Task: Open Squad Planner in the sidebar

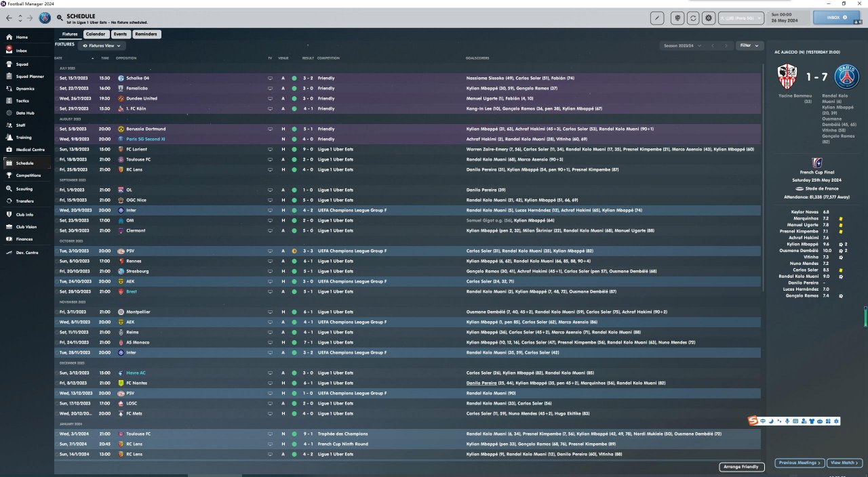Action: click(26, 77)
